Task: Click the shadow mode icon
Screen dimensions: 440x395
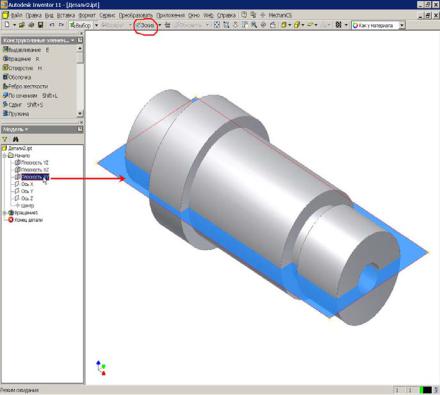Action: (x=310, y=25)
